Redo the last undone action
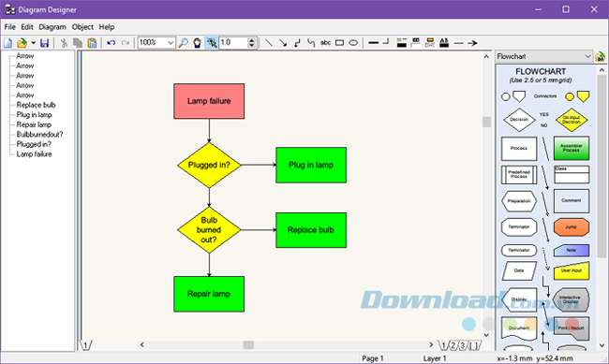 tap(125, 43)
